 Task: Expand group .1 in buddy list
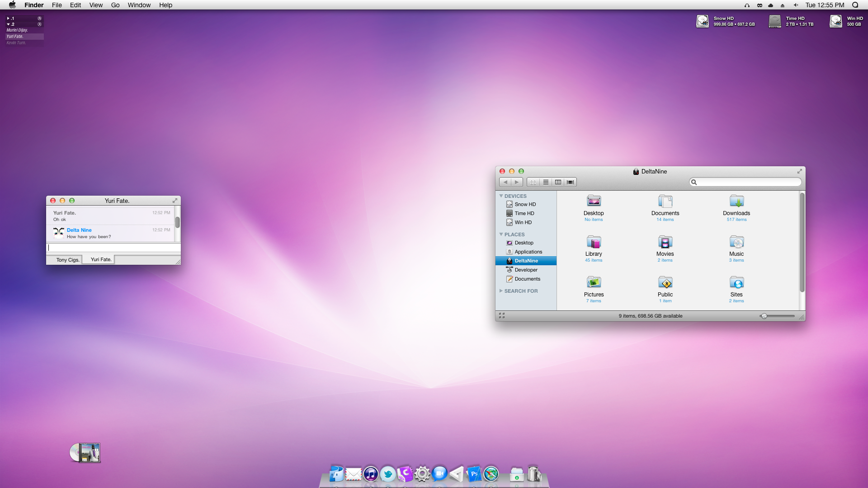(x=8, y=19)
